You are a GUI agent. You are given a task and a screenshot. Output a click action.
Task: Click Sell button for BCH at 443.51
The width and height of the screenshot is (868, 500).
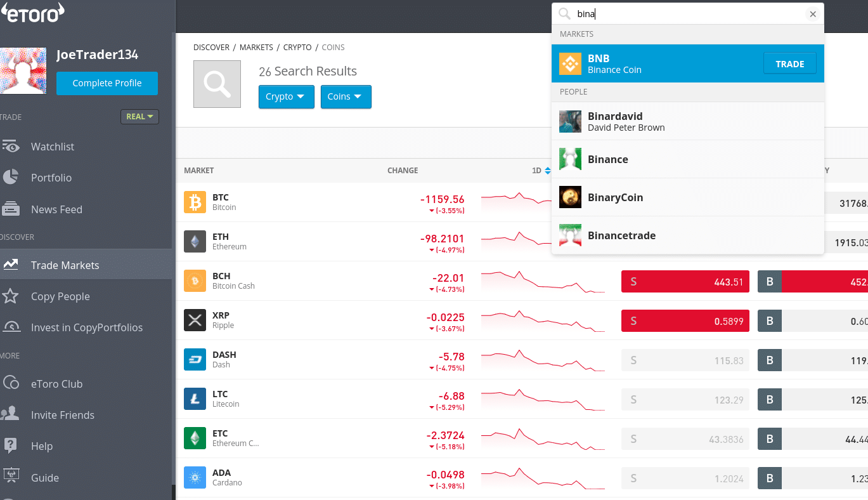coord(685,282)
